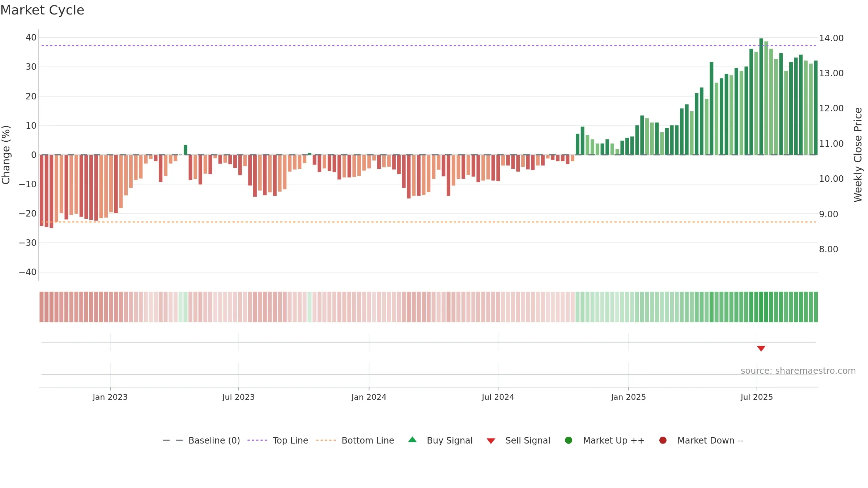Click the lone green bar in the 2023 red section

(186, 150)
